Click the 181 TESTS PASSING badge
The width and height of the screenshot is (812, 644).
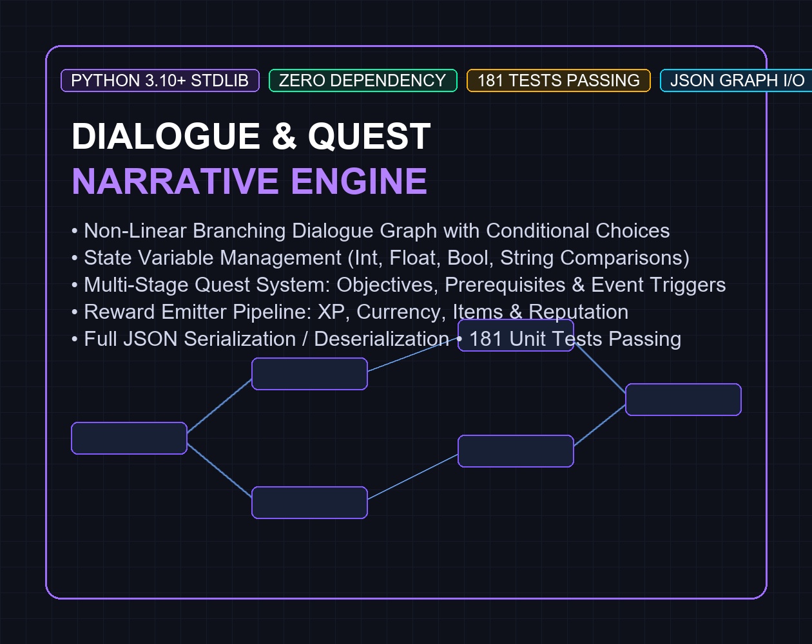[x=559, y=80]
